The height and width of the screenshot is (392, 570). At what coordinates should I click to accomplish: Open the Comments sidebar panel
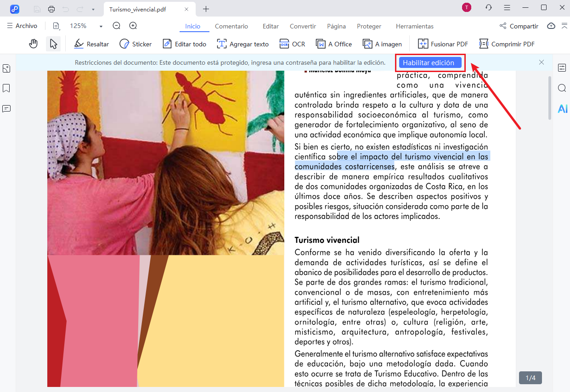(6, 108)
